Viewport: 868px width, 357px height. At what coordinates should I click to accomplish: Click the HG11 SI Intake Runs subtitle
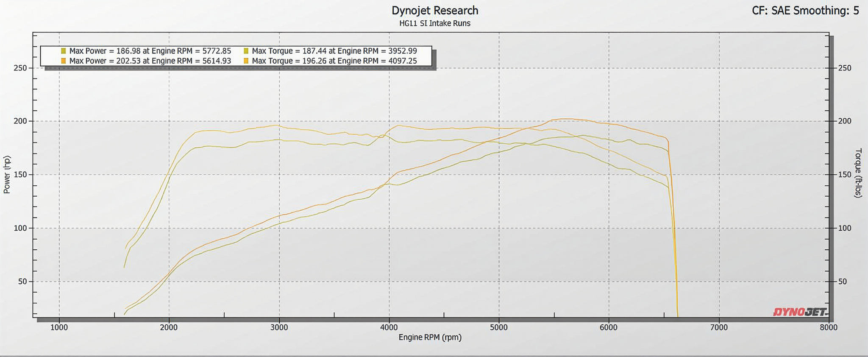click(435, 23)
